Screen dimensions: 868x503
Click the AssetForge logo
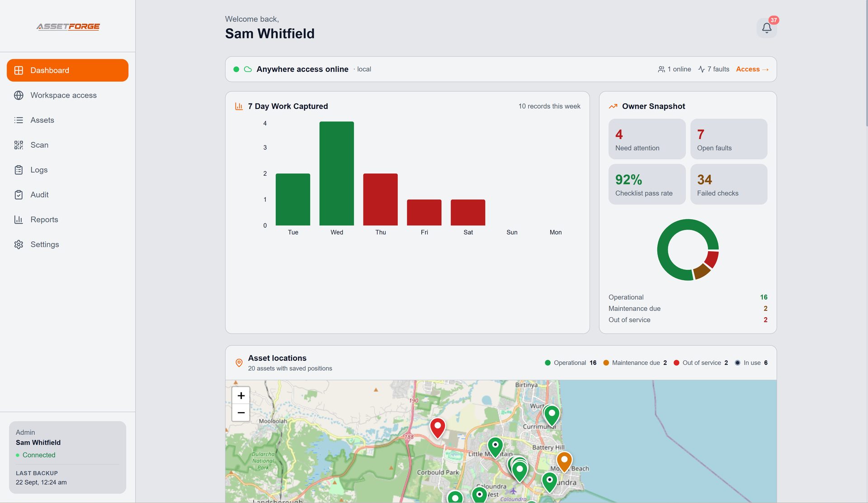pyautogui.click(x=68, y=27)
